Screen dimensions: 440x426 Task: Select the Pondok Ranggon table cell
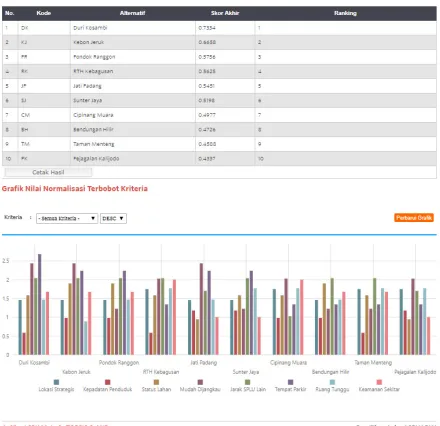(133, 57)
